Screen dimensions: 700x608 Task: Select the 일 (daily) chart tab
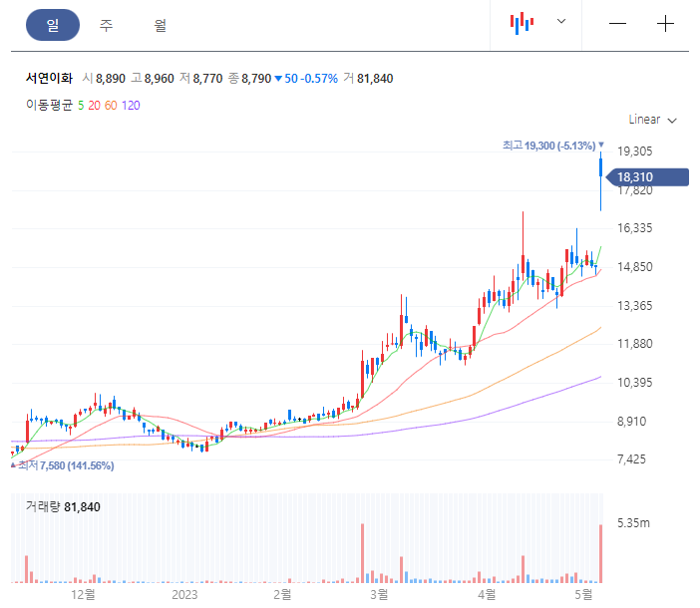(x=53, y=25)
